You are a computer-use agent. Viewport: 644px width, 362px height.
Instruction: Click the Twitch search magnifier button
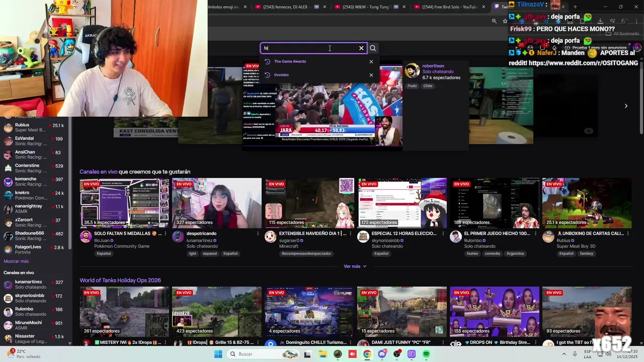[373, 48]
